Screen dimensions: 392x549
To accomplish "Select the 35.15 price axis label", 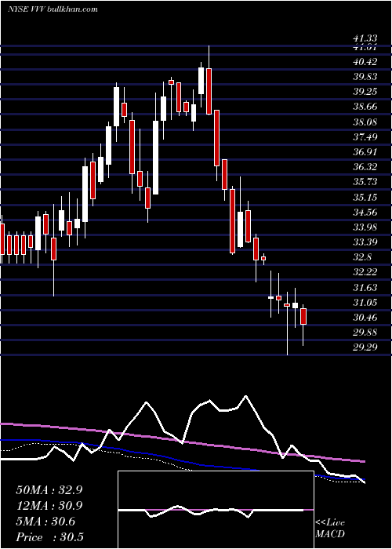I will (365, 198).
